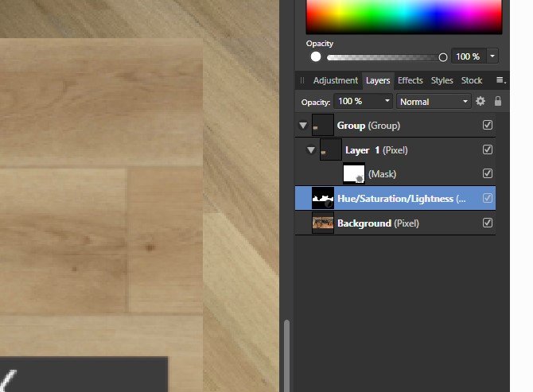
Task: Open the layer opacity dropdown arrow
Action: coord(387,101)
